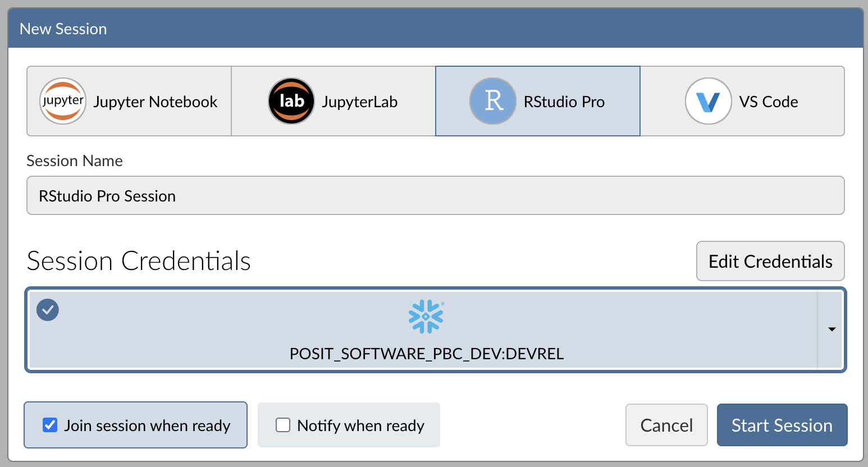
Task: Select the JupyterLab tab
Action: pos(332,101)
